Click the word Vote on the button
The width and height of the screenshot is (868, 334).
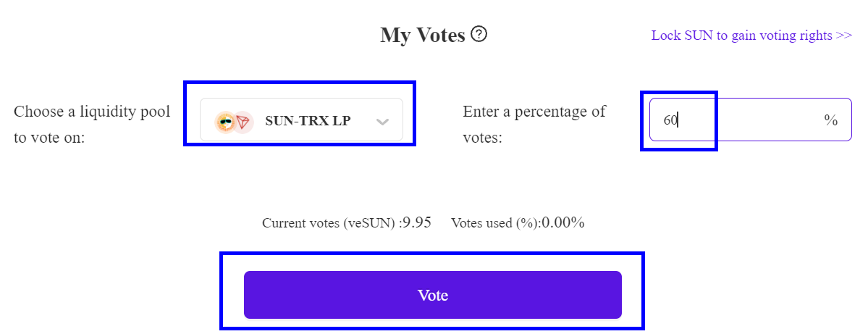[433, 296]
